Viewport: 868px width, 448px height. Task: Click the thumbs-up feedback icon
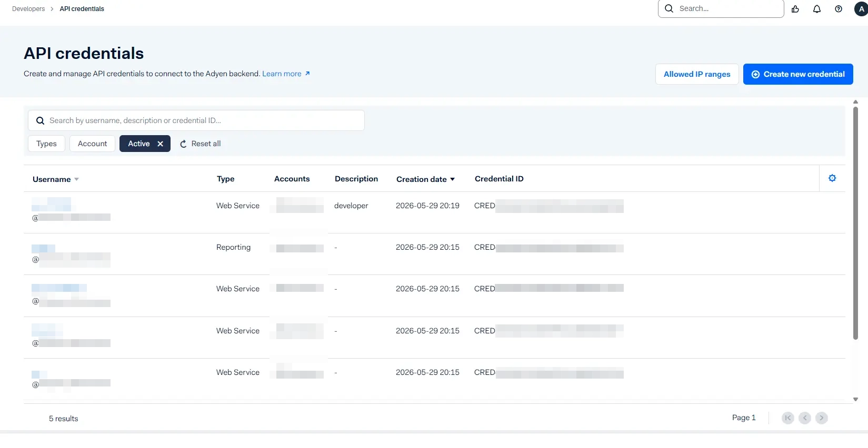(x=795, y=9)
